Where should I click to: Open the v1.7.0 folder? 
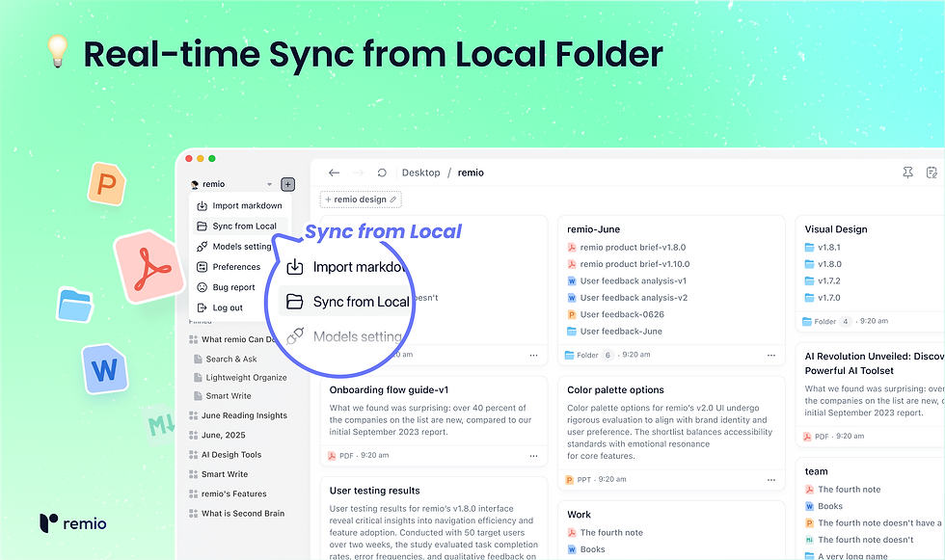click(828, 298)
